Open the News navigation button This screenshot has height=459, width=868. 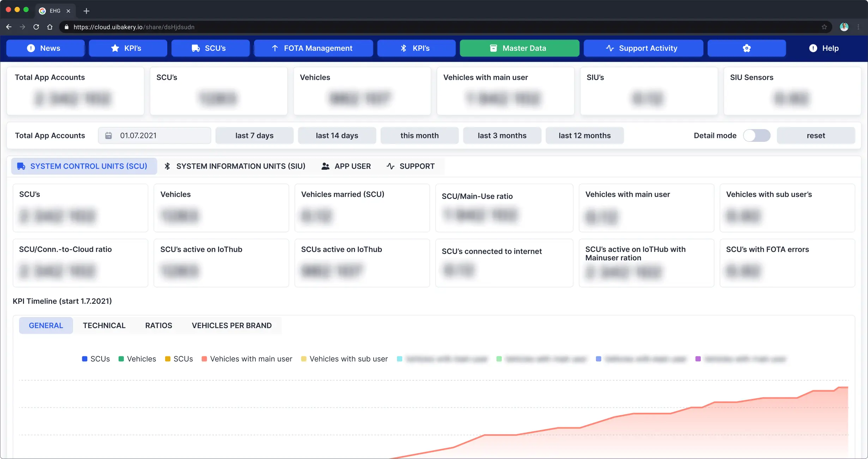[46, 48]
